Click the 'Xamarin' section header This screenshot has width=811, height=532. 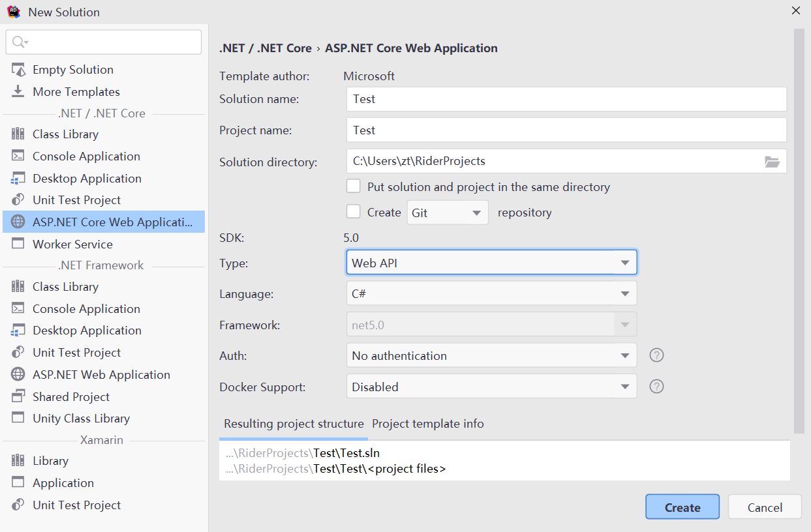[102, 440]
